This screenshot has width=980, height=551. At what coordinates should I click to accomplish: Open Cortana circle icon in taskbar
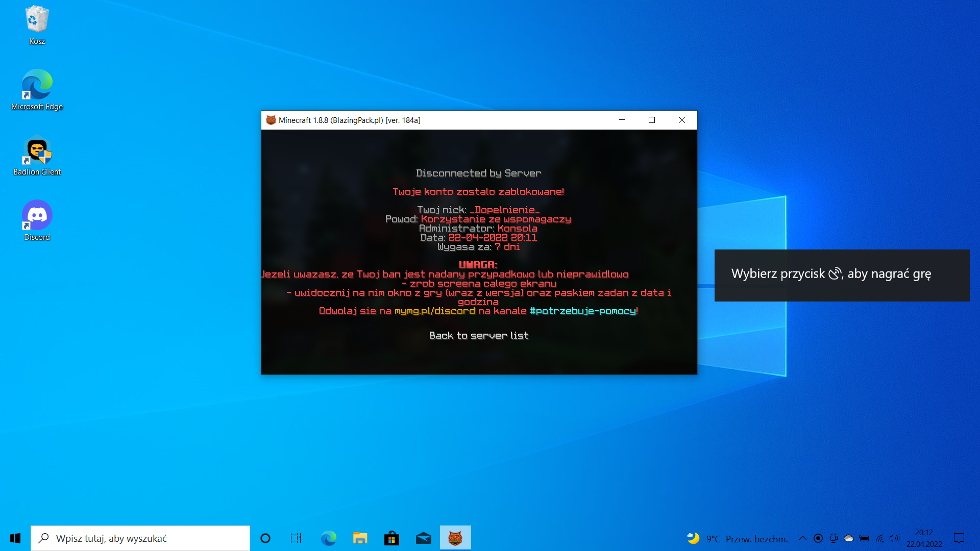click(265, 538)
